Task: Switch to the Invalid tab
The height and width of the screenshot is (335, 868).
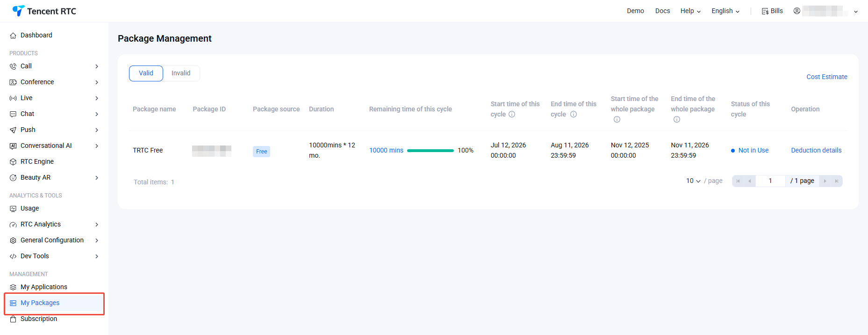Action: pyautogui.click(x=181, y=73)
